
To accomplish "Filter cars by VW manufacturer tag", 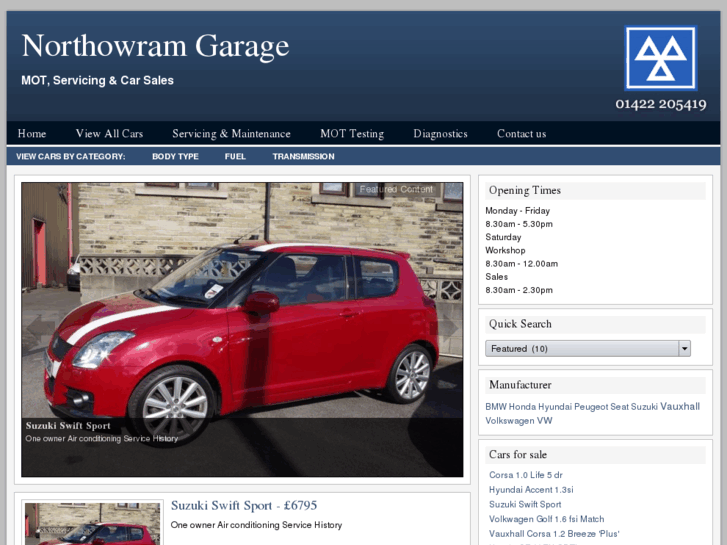I will pos(545,421).
